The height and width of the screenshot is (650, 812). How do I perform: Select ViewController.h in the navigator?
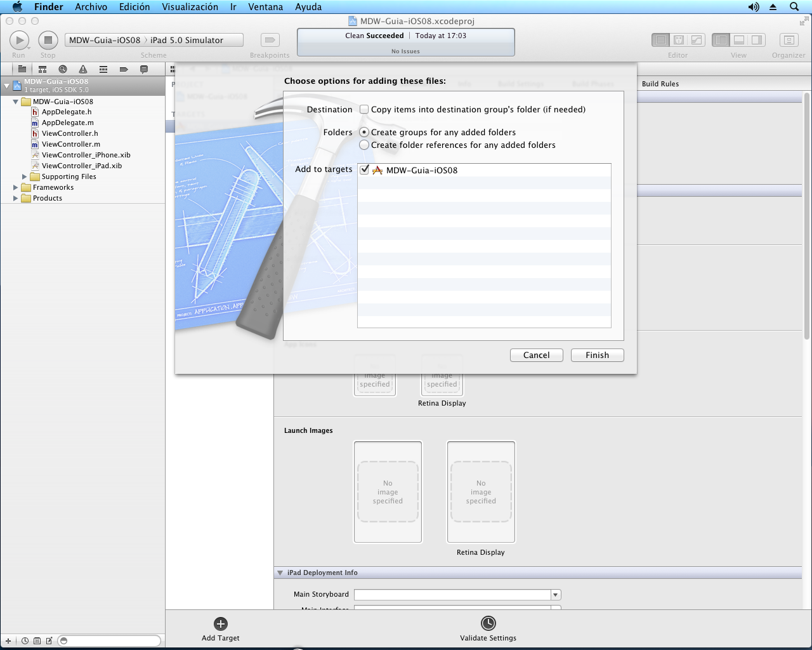[70, 133]
